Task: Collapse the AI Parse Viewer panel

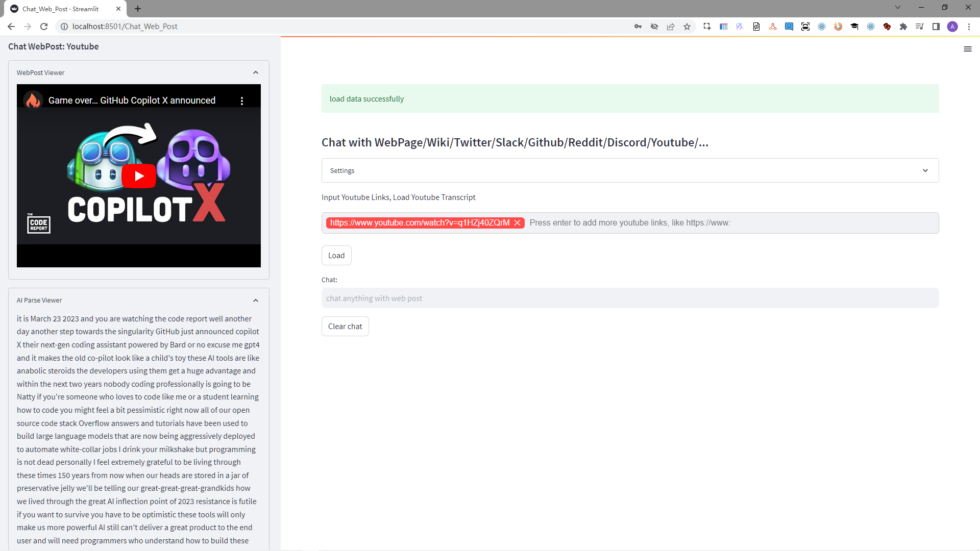Action: pyautogui.click(x=256, y=300)
